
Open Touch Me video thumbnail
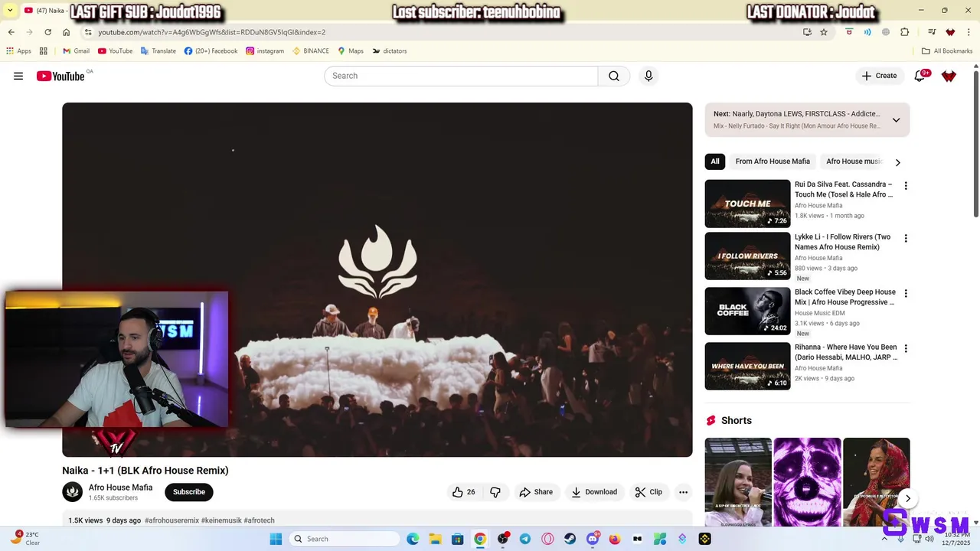[747, 204]
